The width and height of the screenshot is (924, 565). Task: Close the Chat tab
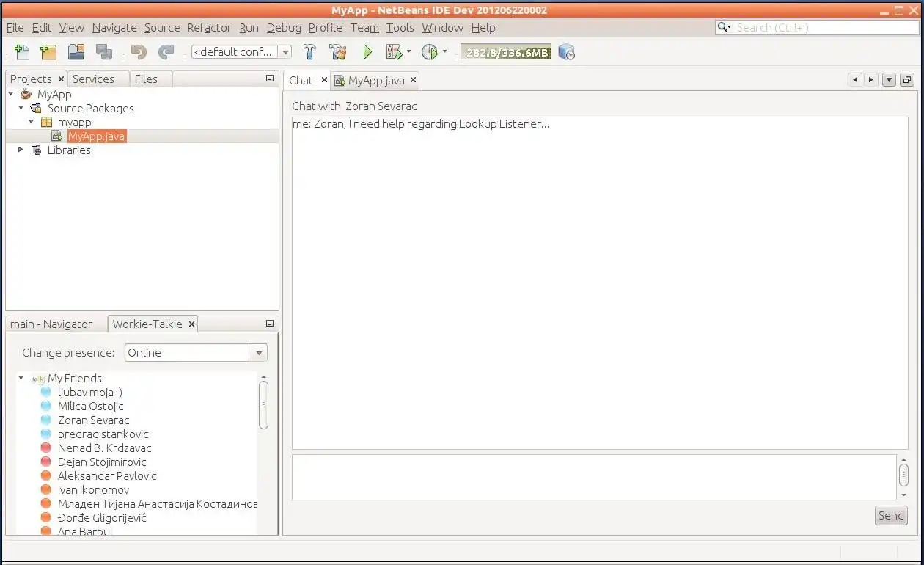pos(324,80)
